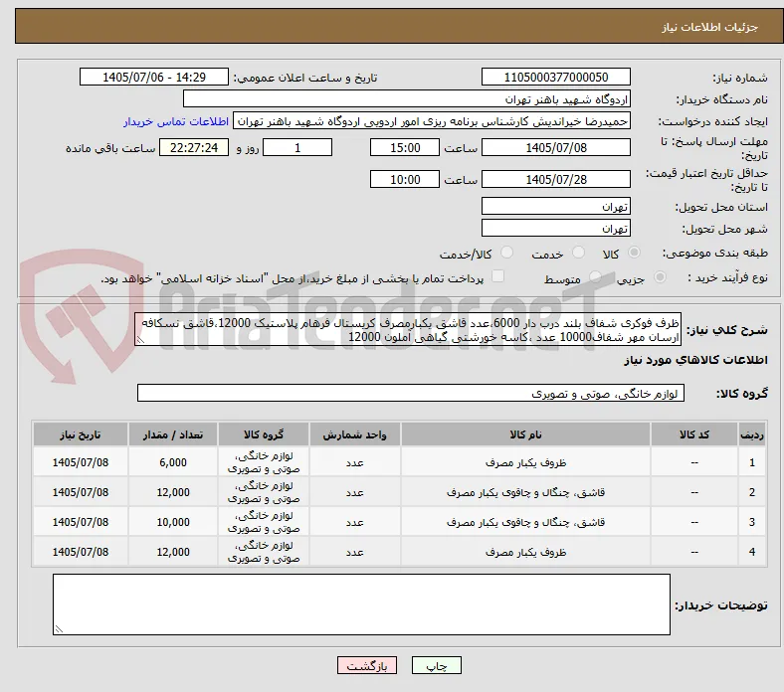
Task: Click the چاپ print button
Action: (x=437, y=665)
